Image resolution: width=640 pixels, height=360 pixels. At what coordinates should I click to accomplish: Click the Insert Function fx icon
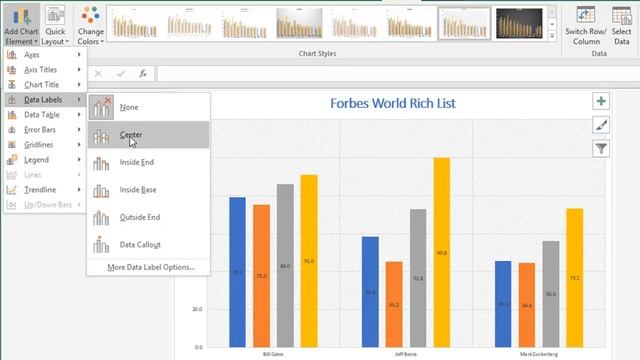click(x=143, y=74)
